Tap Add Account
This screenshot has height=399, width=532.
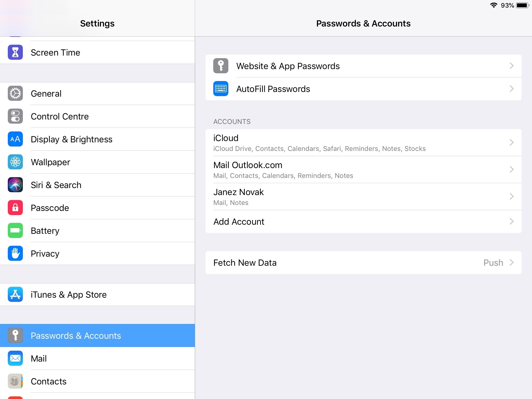[x=363, y=222]
